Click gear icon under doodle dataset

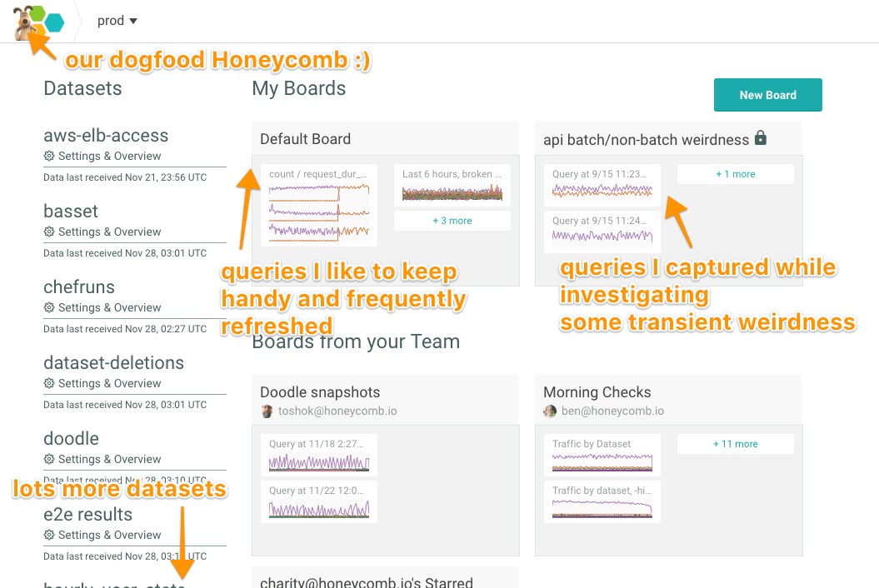49,460
